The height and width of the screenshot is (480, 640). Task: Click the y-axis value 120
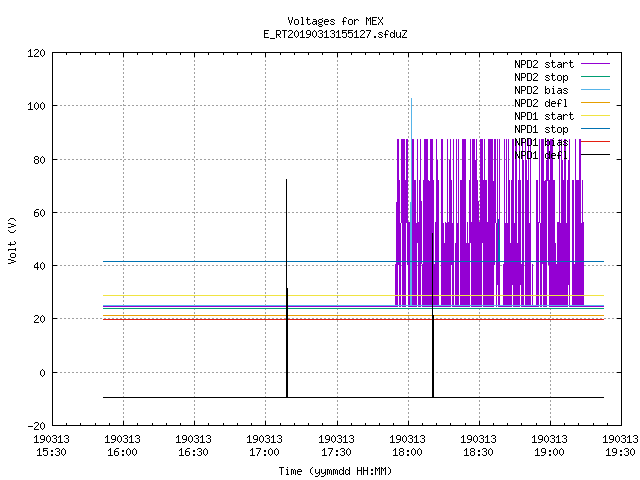(36, 53)
